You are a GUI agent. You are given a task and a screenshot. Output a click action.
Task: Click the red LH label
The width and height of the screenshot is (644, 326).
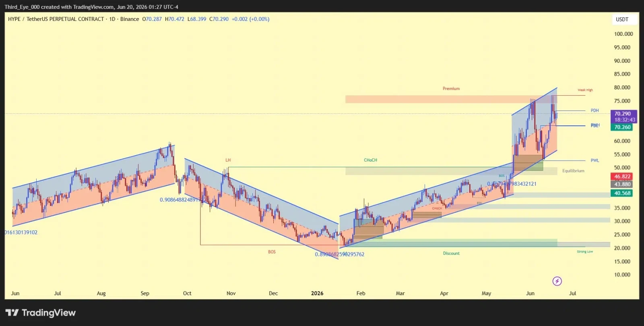click(228, 160)
